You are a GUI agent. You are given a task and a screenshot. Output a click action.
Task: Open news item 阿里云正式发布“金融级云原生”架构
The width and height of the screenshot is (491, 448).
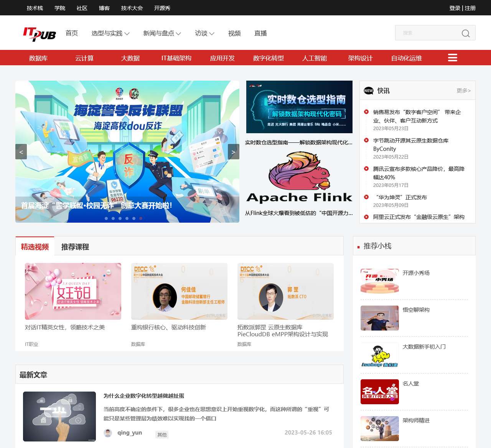coord(419,217)
